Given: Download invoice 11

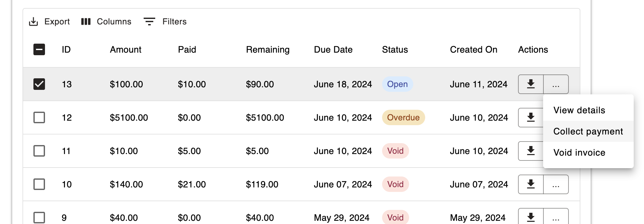Looking at the screenshot, I should (x=531, y=151).
